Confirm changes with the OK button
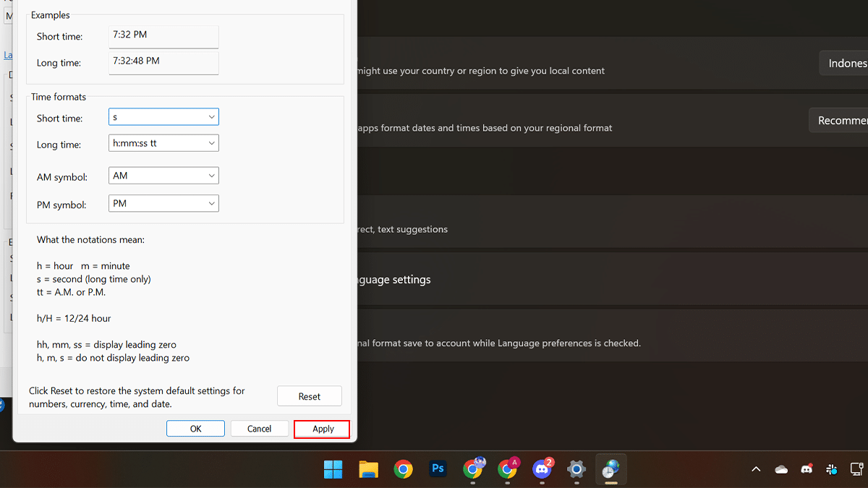868x488 pixels. click(195, 428)
